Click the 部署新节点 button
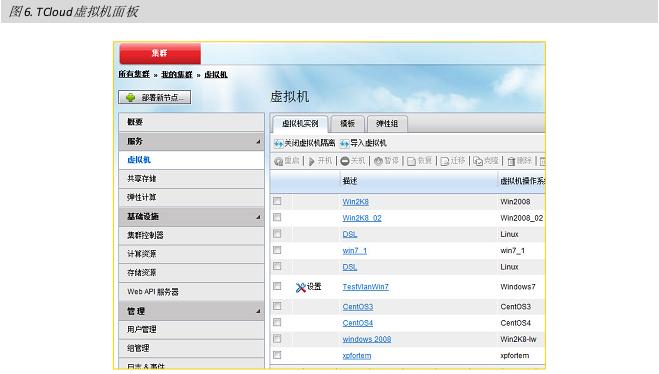 pyautogui.click(x=155, y=97)
